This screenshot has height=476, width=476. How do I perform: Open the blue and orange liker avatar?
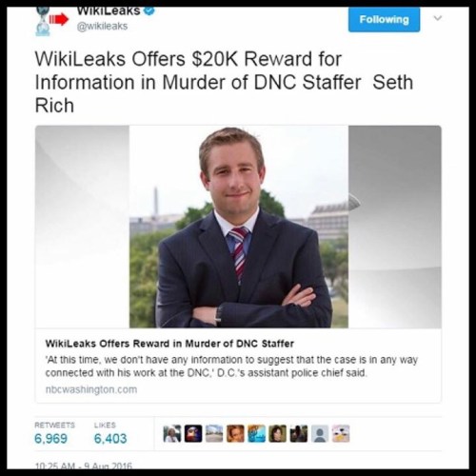tap(256, 433)
